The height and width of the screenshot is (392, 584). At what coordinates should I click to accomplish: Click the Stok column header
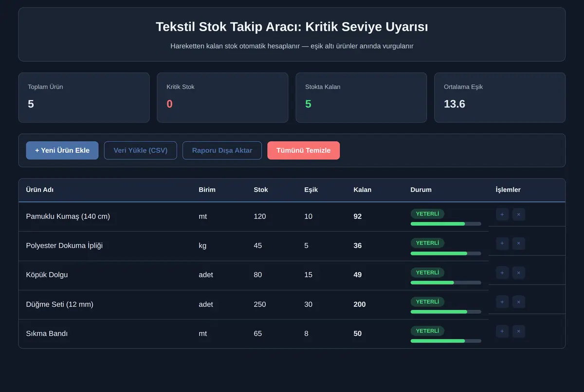pyautogui.click(x=261, y=190)
